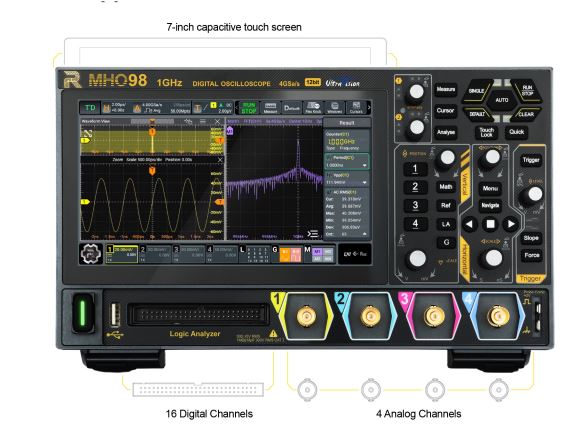
Task: Tap the horizontal timebase H label on screen
Action: [x=107, y=108]
